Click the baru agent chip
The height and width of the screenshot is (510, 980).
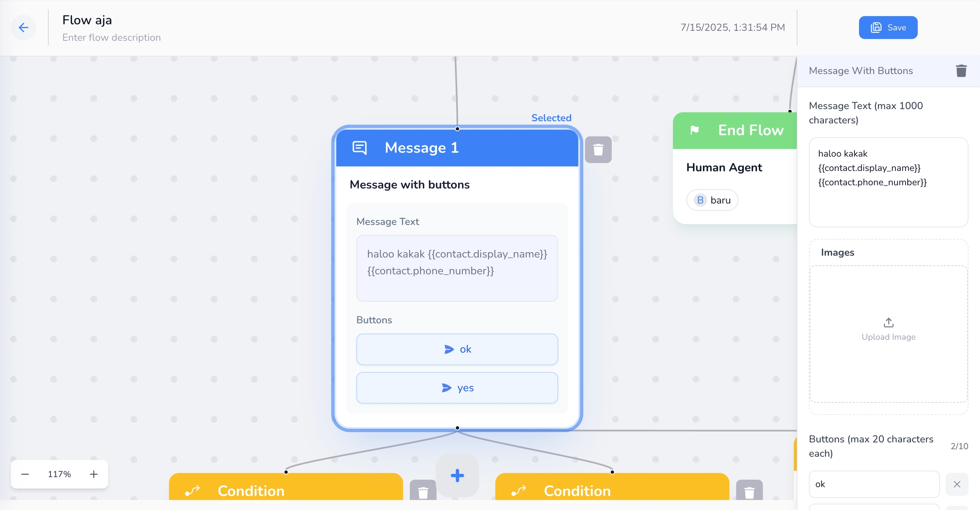[x=712, y=200]
